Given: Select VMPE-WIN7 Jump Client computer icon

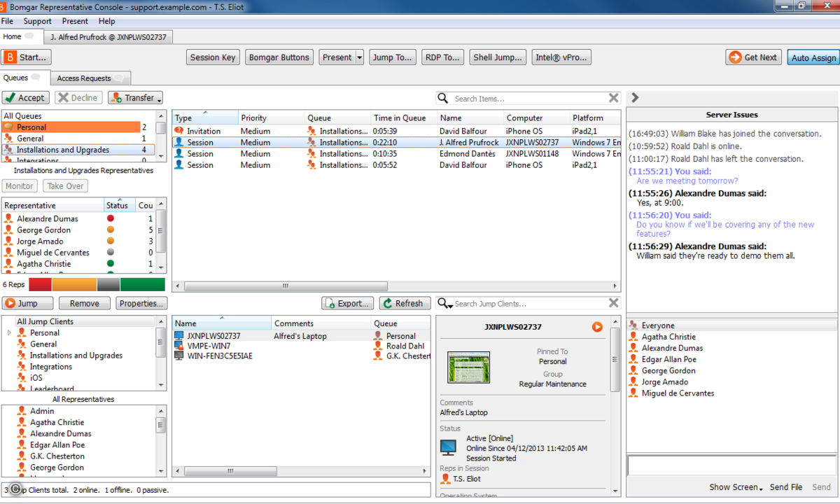Looking at the screenshot, I should 179,346.
